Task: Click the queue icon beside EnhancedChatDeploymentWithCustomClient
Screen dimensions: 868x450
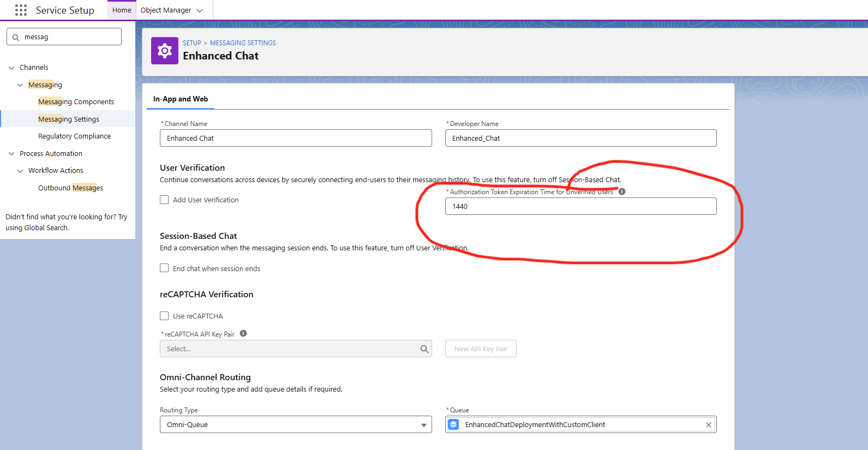Action: 453,424
